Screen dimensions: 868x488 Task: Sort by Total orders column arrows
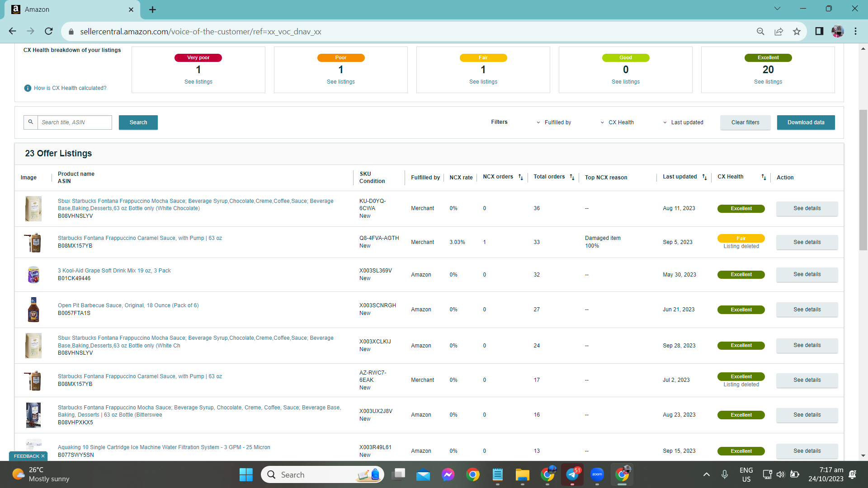[572, 177]
